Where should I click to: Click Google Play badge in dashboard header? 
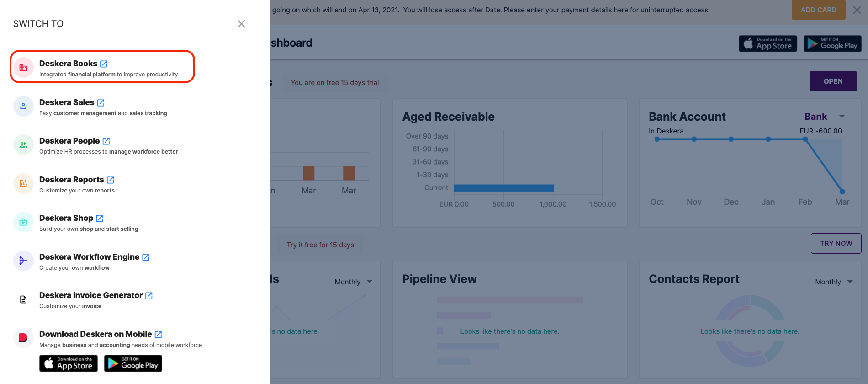point(832,43)
